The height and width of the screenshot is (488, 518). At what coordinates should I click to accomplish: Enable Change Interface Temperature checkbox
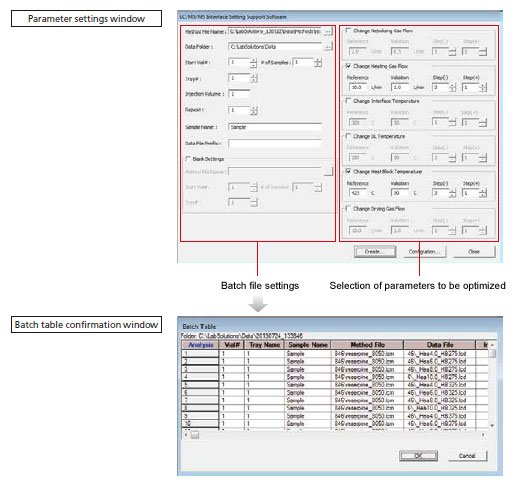[x=348, y=101]
